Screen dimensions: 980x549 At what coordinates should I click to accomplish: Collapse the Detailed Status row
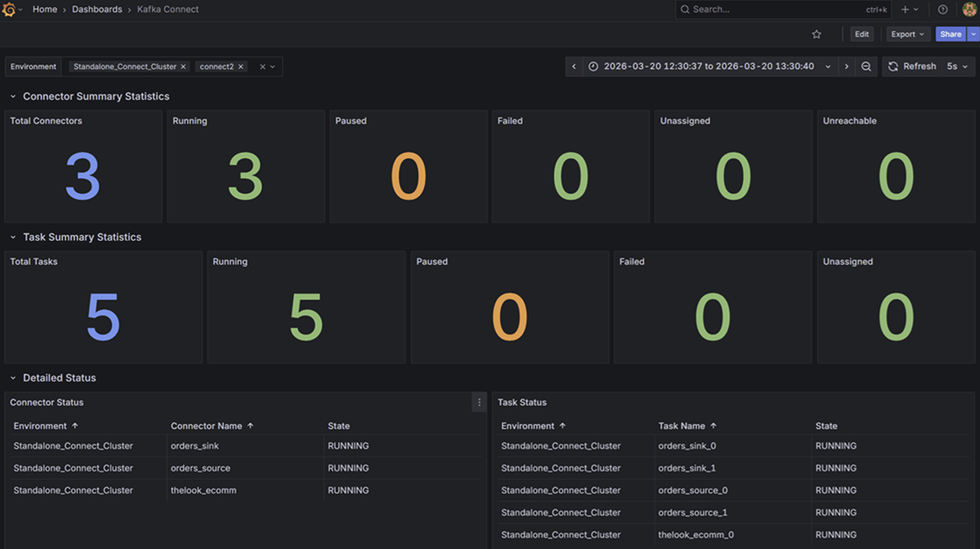(x=13, y=378)
